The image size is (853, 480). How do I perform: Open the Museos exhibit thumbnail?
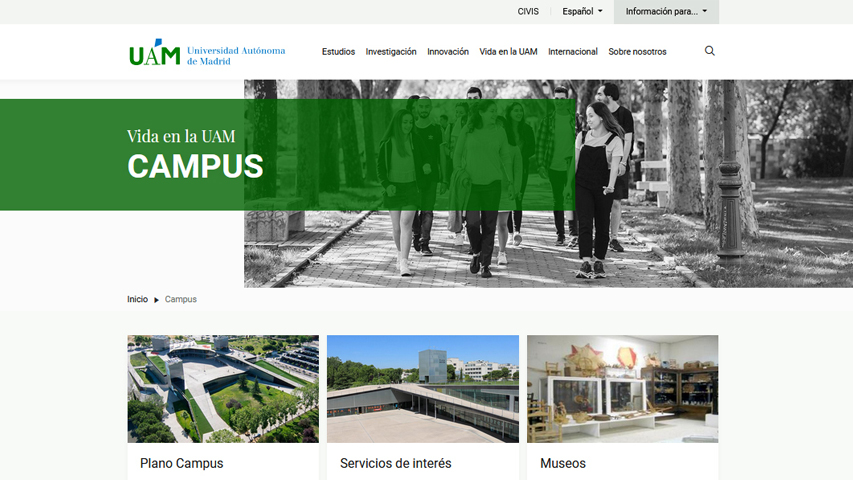coord(622,389)
